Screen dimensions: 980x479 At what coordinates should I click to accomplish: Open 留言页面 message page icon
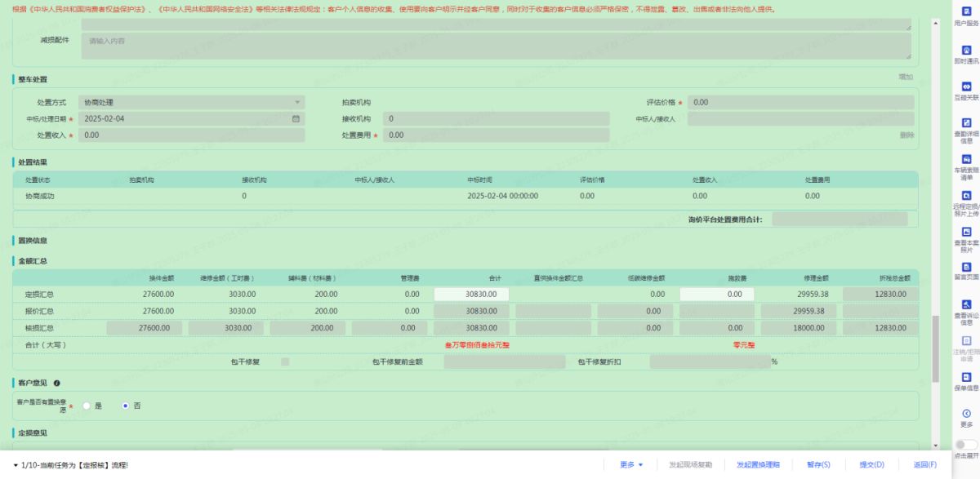[x=966, y=268]
